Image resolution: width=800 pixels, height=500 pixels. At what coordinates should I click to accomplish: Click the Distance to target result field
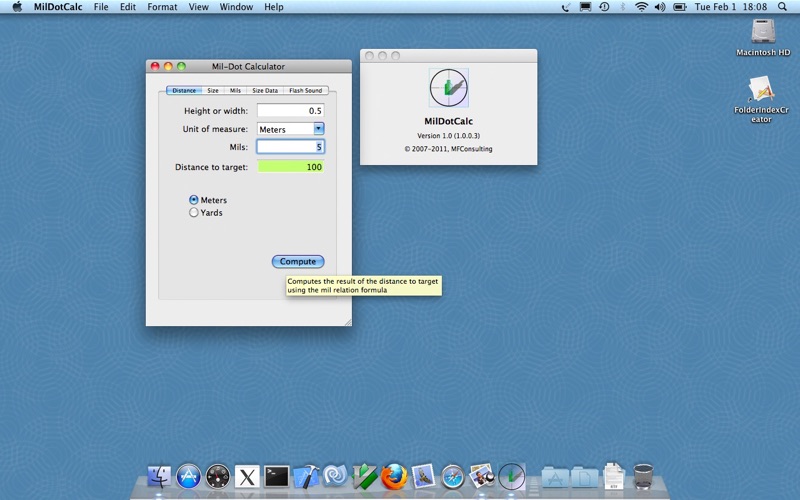(290, 167)
